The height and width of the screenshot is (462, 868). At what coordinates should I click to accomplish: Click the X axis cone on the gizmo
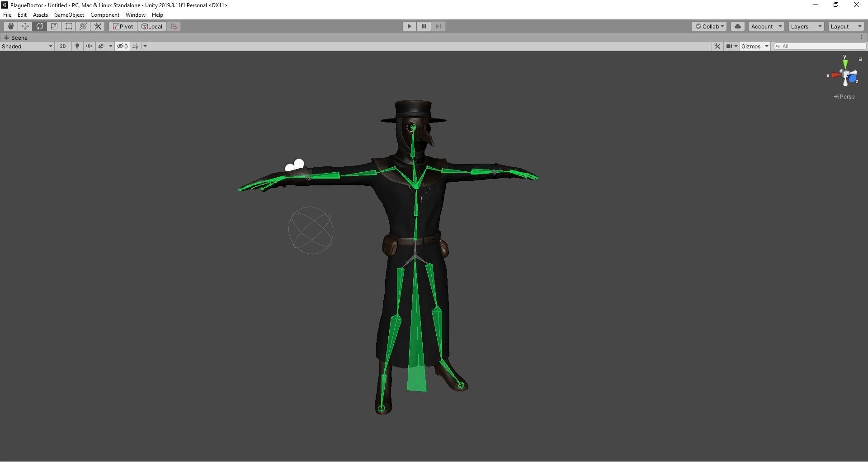click(835, 75)
